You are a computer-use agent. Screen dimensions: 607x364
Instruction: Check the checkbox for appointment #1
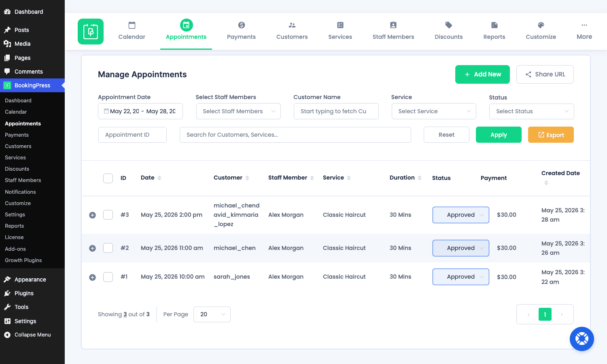[x=108, y=277]
